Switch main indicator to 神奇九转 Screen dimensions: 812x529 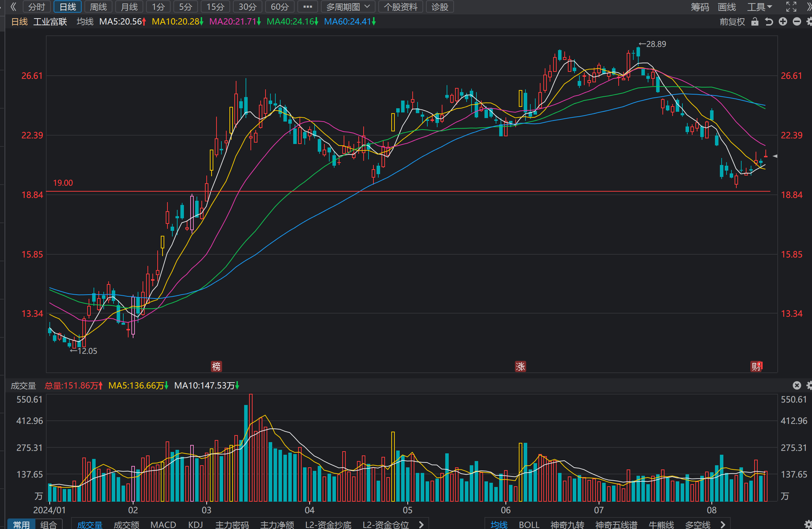coord(567,524)
